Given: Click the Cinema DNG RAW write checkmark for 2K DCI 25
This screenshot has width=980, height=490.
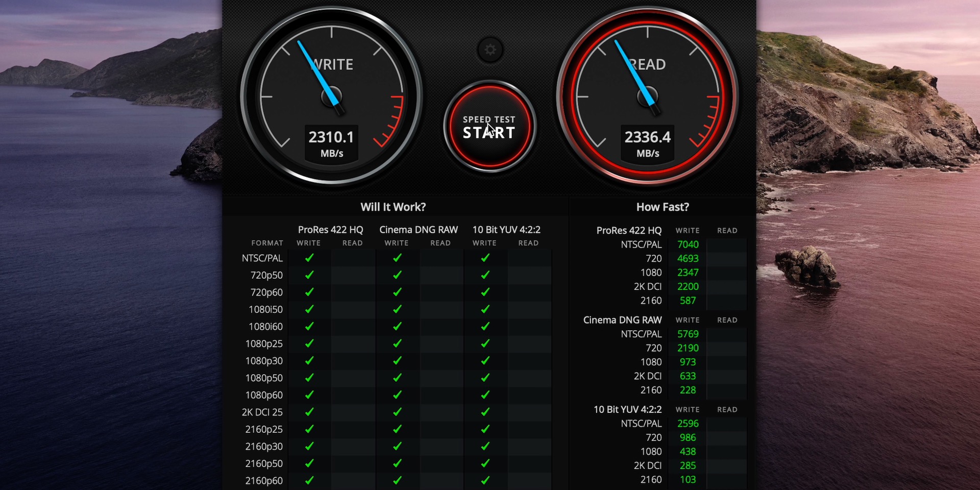Looking at the screenshot, I should coord(397,412).
